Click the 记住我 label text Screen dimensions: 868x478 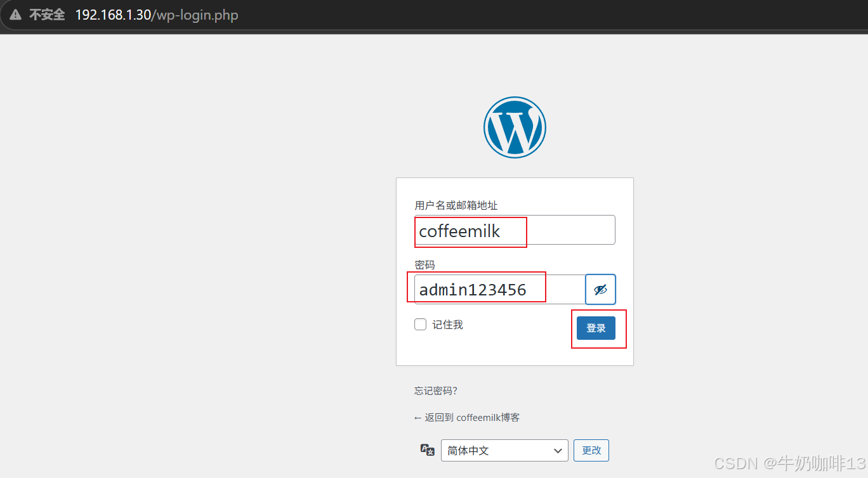[x=448, y=325]
